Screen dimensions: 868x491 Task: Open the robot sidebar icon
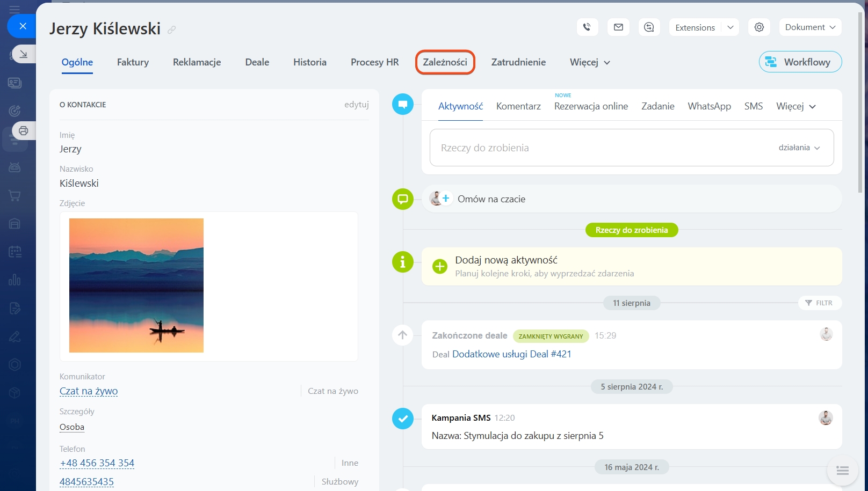(x=15, y=167)
